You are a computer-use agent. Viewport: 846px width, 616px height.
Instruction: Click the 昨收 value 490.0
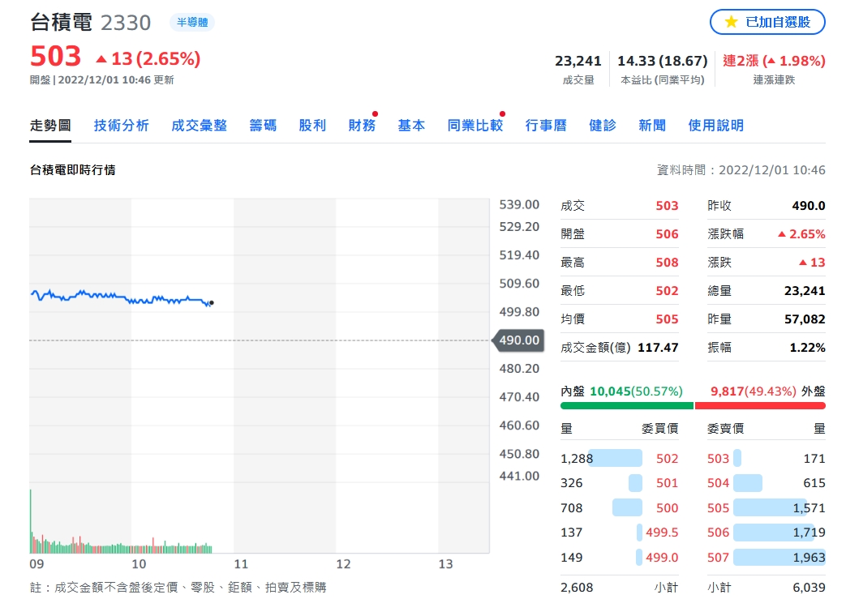(x=808, y=206)
